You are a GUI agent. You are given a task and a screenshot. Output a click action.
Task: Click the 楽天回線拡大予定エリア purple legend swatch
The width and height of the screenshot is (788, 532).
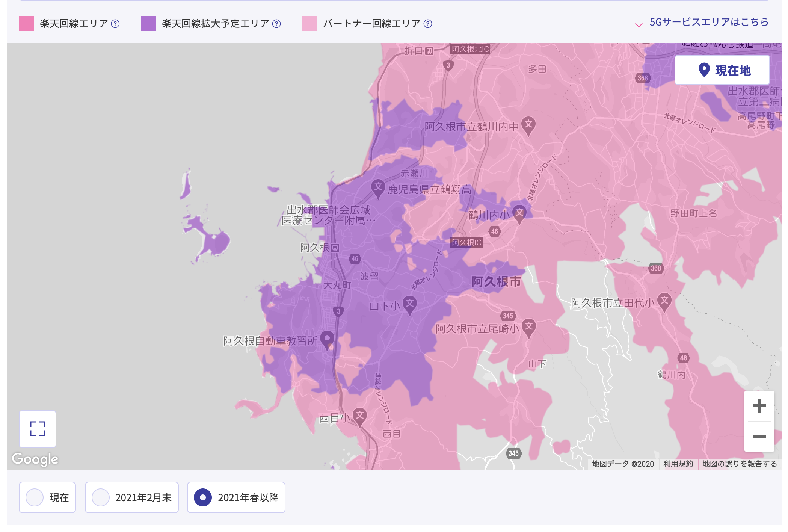(x=149, y=23)
